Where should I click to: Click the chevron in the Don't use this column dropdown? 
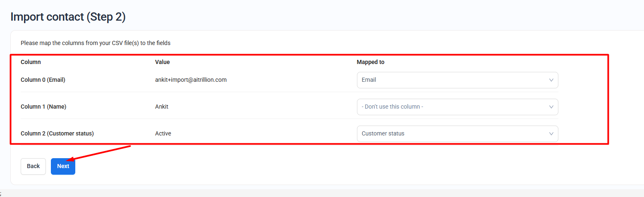[x=551, y=107]
